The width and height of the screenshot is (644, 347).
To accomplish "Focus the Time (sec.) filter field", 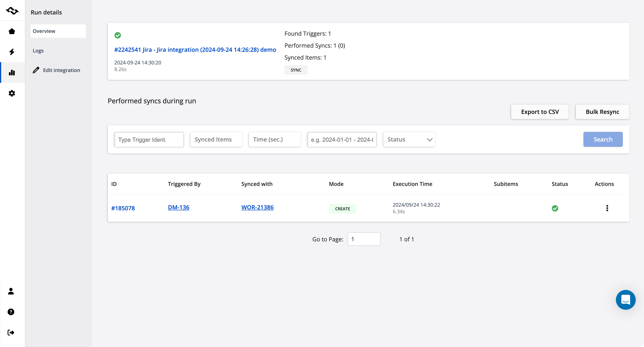I will 275,139.
